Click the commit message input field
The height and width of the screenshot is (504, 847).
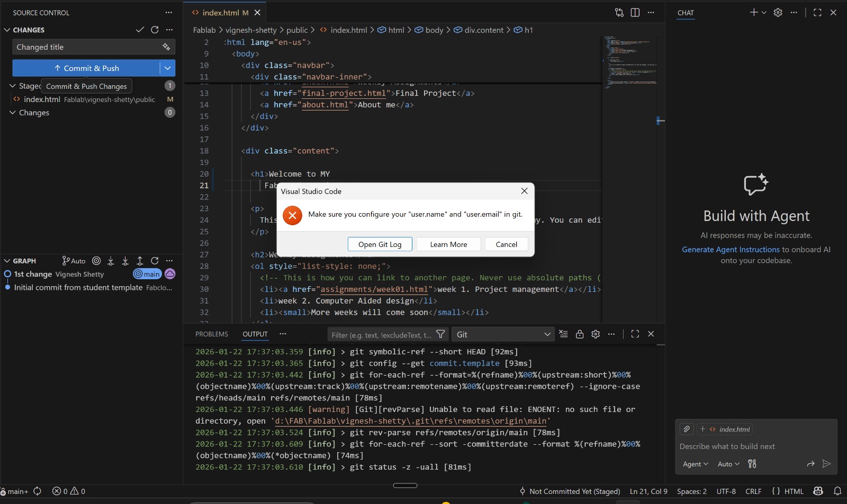[x=87, y=47]
